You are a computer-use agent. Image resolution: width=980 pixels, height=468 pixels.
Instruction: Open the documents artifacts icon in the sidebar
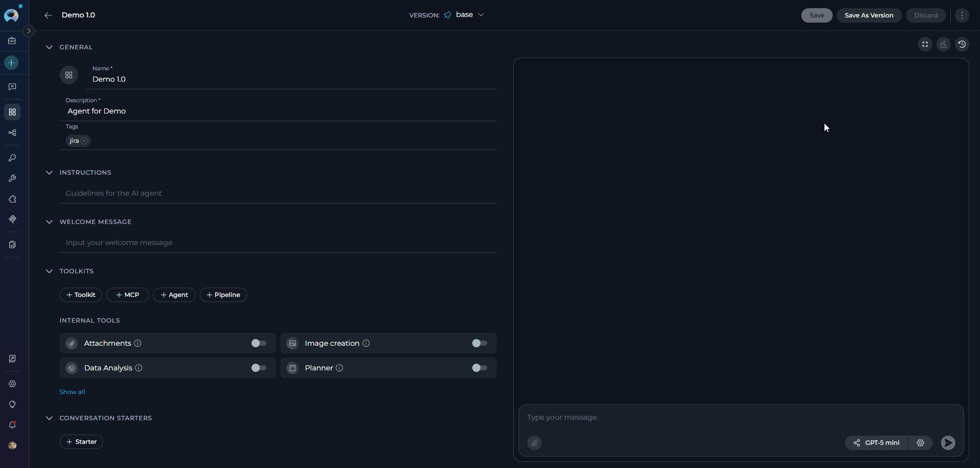click(12, 245)
